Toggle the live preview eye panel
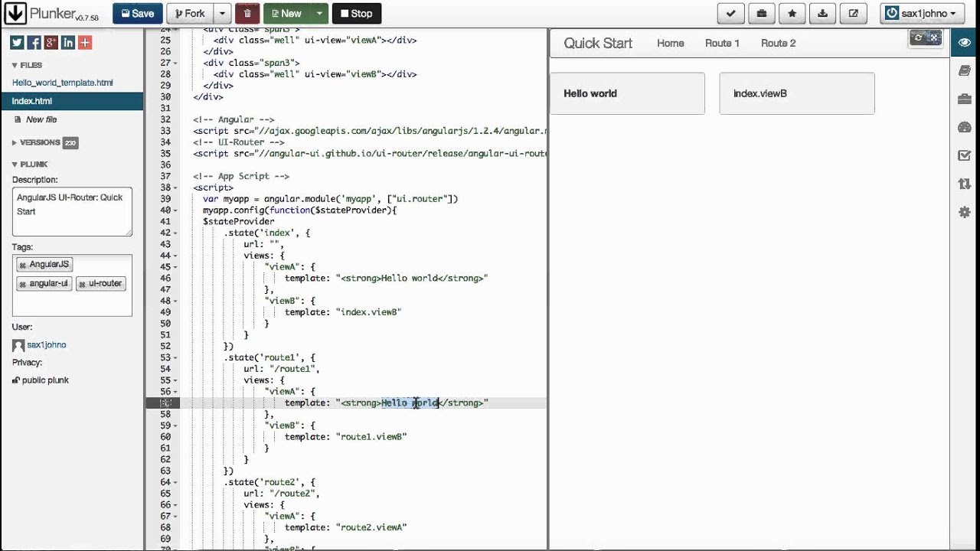Screen dimensions: 980x551 [965, 43]
